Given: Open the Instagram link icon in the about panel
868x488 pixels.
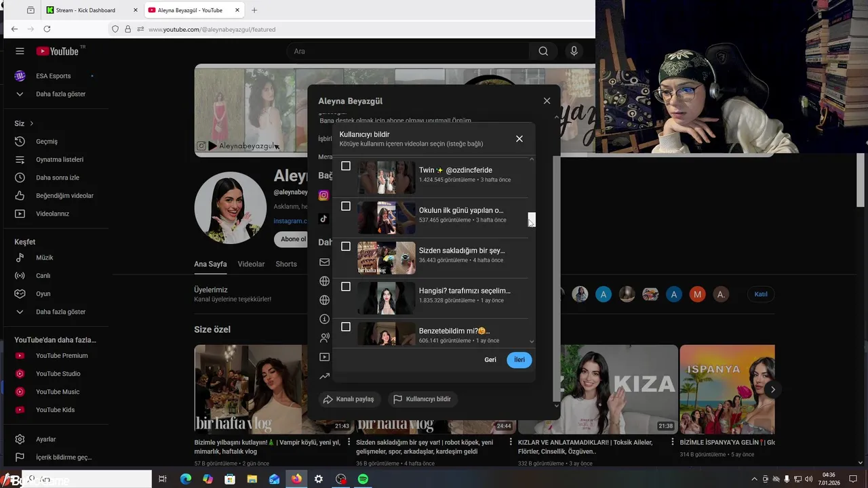Looking at the screenshot, I should (324, 195).
